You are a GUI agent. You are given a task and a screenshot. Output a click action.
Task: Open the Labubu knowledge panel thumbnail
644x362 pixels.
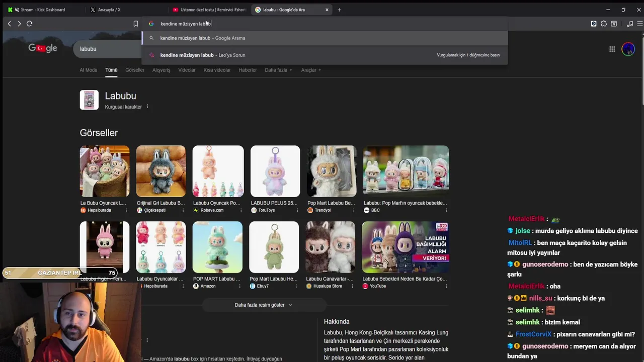[x=89, y=100]
